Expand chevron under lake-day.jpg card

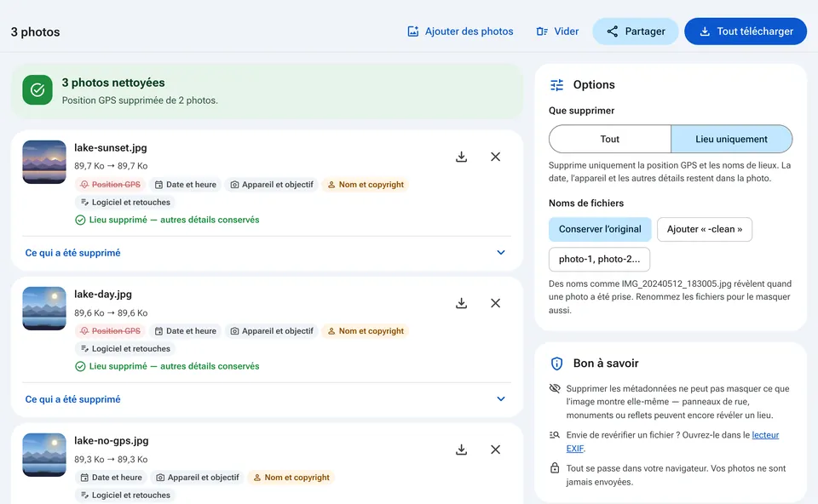(501, 399)
